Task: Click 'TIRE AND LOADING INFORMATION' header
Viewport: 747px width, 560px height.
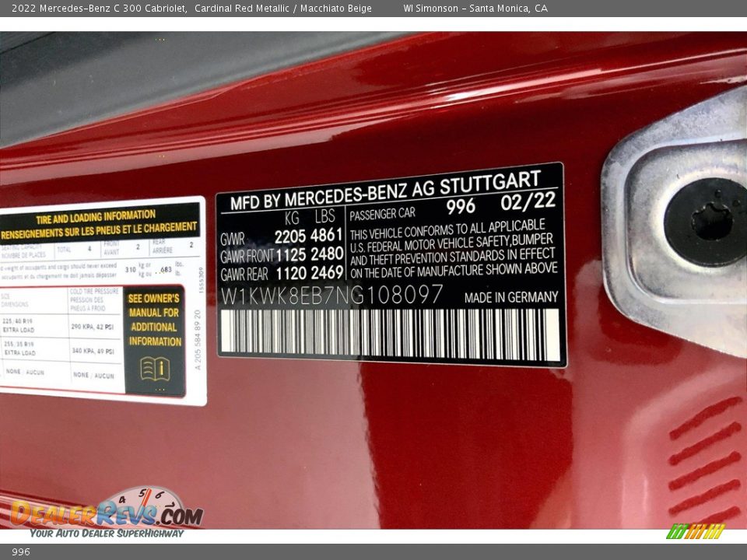Action: 96,218
